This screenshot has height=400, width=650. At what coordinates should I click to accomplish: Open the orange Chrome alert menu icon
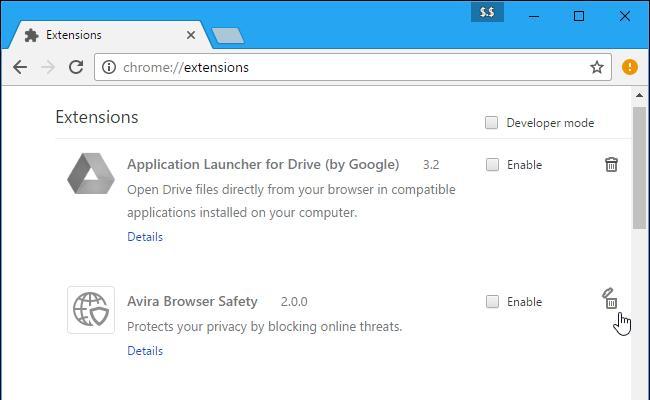[629, 67]
